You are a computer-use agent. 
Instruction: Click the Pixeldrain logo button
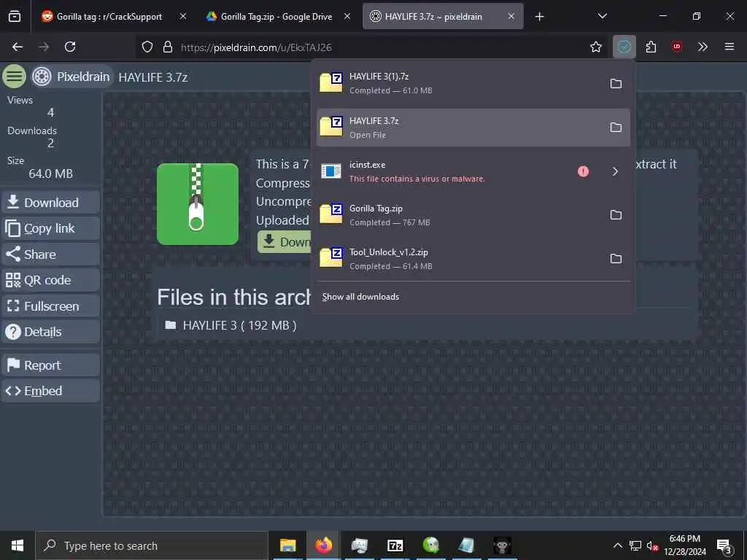pos(71,76)
